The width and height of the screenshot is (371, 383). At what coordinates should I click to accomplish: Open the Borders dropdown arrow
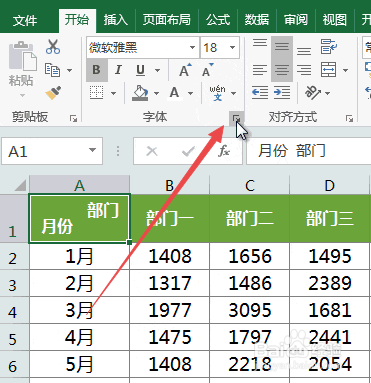[x=113, y=93]
